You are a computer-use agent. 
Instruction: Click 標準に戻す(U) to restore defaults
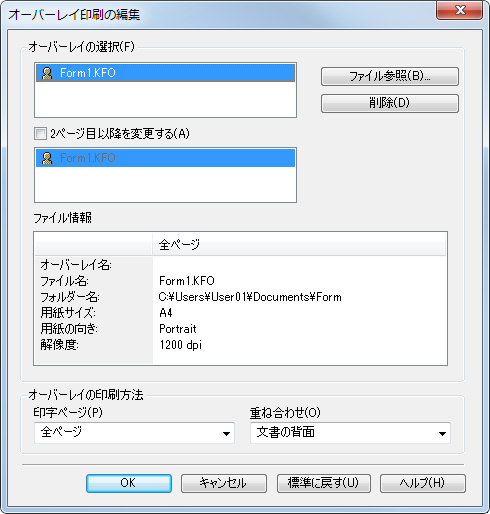[x=323, y=483]
